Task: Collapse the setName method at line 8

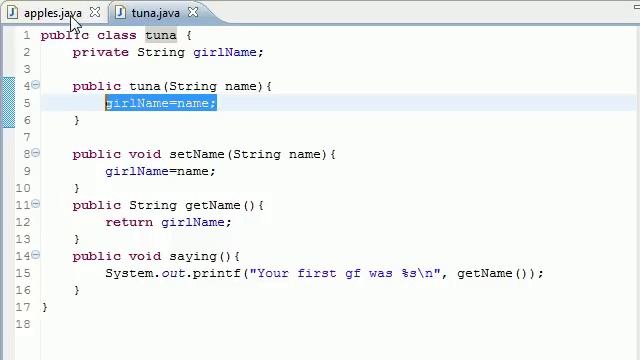Action: click(36, 153)
